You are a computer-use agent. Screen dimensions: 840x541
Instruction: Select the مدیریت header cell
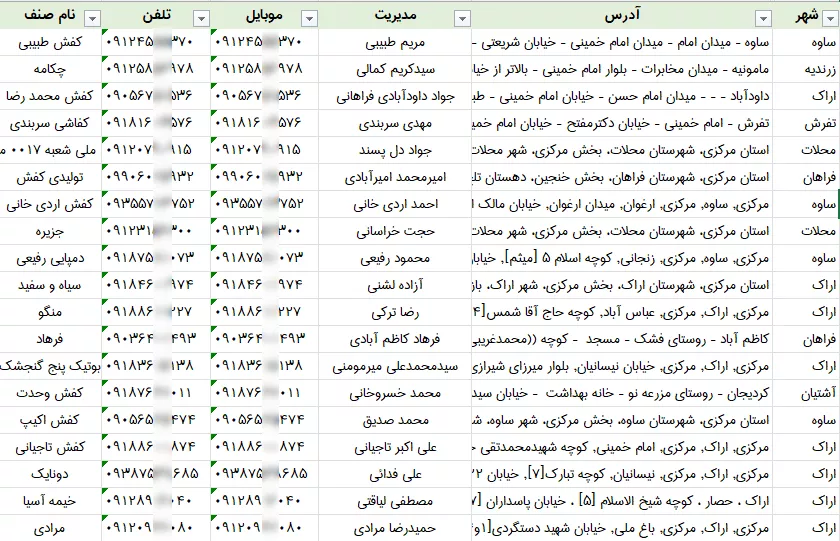tap(395, 15)
